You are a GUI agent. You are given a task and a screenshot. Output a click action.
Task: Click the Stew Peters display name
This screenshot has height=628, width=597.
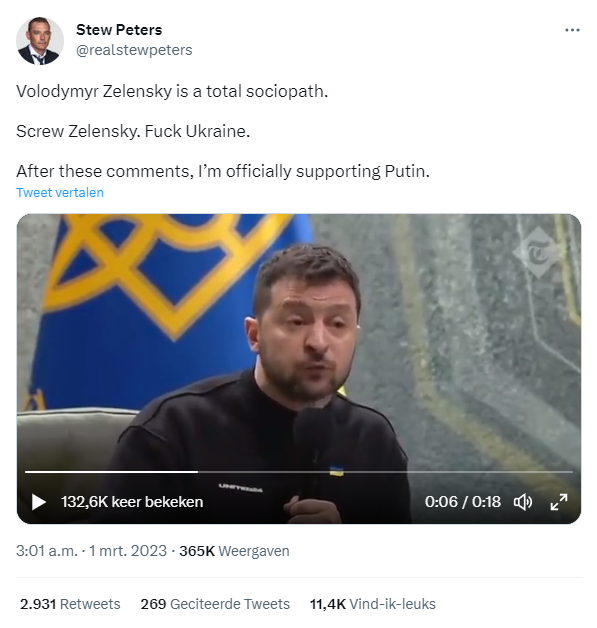(x=119, y=30)
